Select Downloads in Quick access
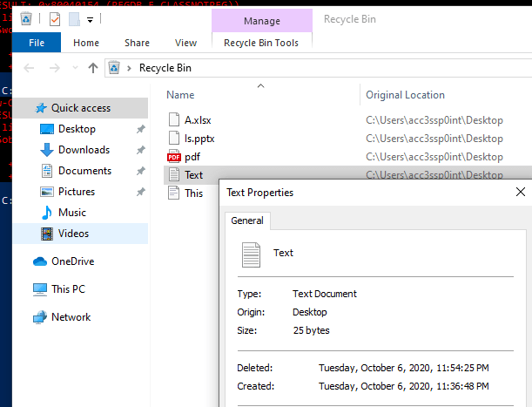Screen dimensions: 532x407 83,150
